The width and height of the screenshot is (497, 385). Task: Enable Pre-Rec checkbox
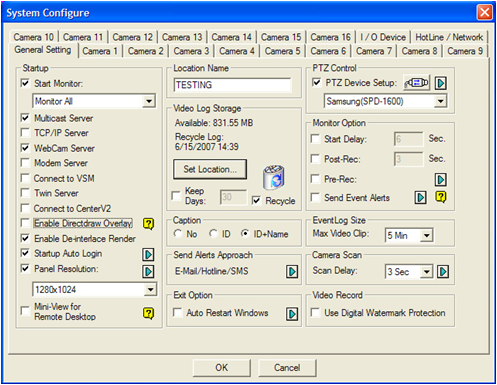click(315, 179)
